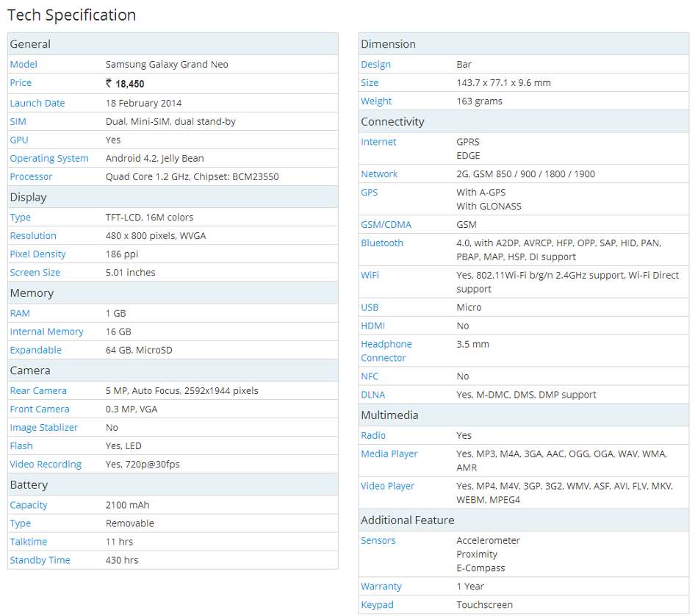Click the GPU link
This screenshot has width=698, height=616.
pos(19,140)
